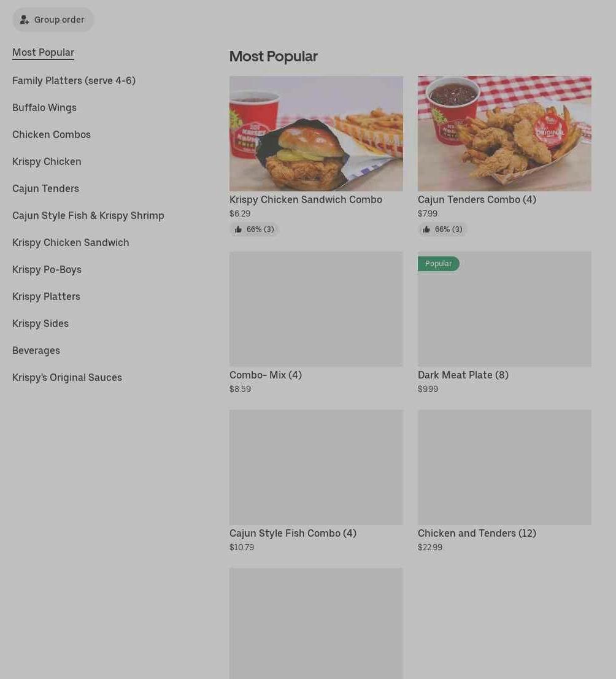Click thumbs-up rating under Cajun Tenders Combo
Screen dimensions: 616x679
pyautogui.click(x=442, y=229)
